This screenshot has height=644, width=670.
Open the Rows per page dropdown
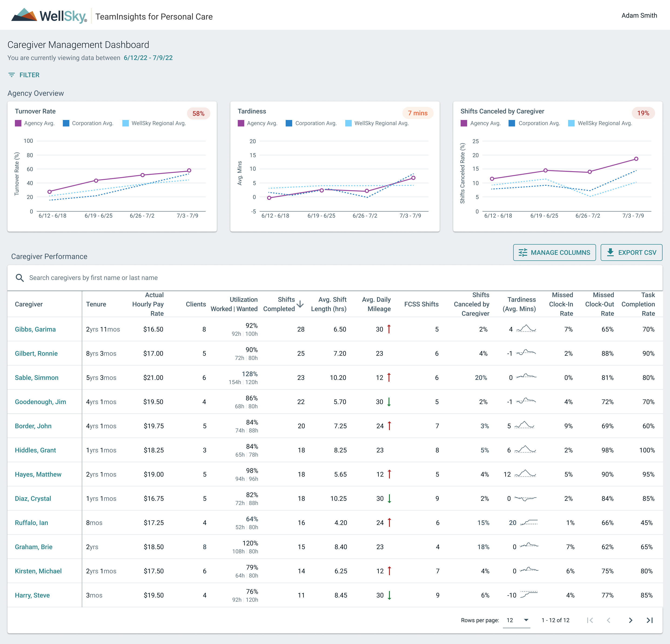point(516,620)
